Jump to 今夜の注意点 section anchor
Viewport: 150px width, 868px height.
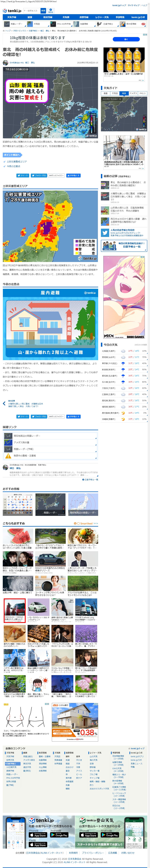[14, 166]
